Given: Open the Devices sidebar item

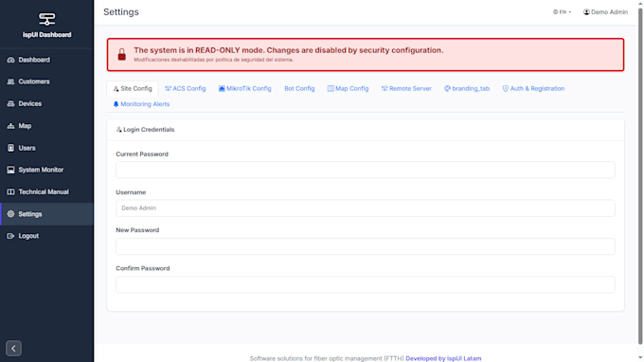Looking at the screenshot, I should point(46,104).
